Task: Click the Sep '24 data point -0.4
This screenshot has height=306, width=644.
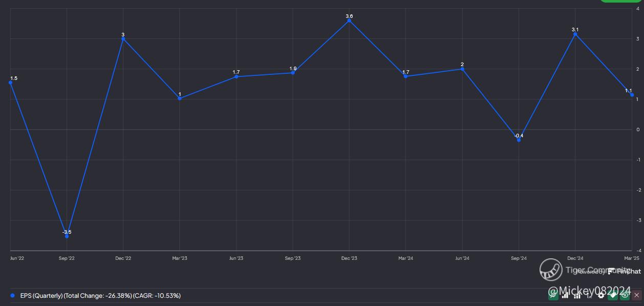Action: coord(519,140)
